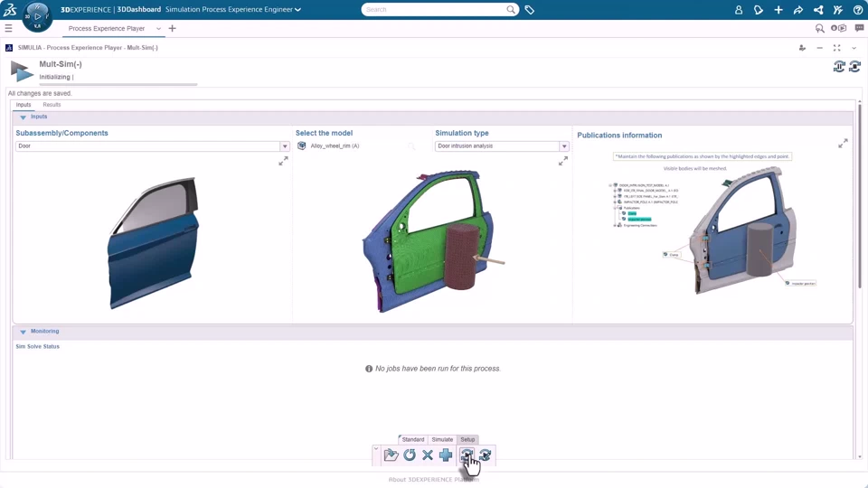868x488 pixels.
Task: Click the stop process icon at top right
Action: point(854,66)
